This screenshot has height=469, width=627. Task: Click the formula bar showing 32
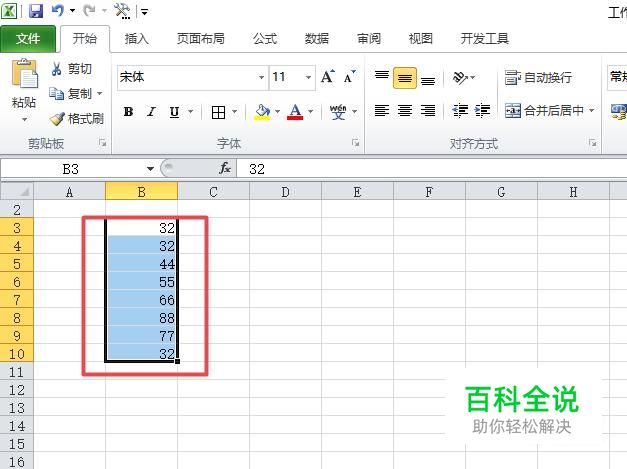(432, 169)
